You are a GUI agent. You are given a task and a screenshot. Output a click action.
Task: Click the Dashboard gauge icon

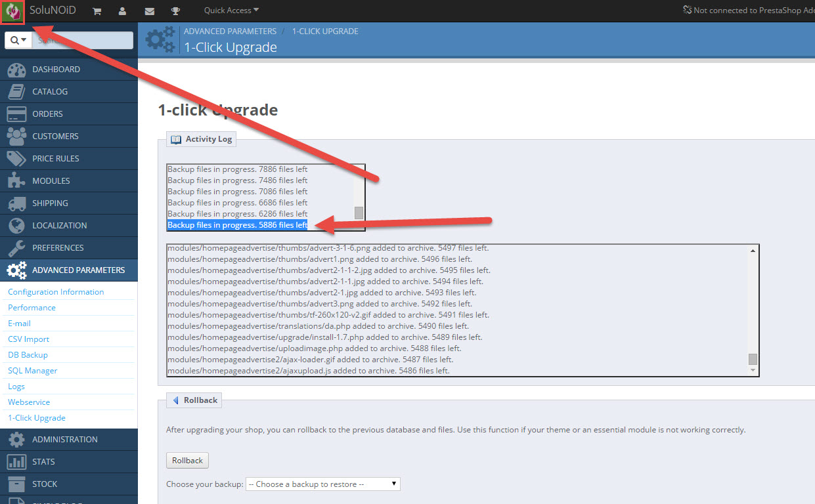pyautogui.click(x=16, y=70)
